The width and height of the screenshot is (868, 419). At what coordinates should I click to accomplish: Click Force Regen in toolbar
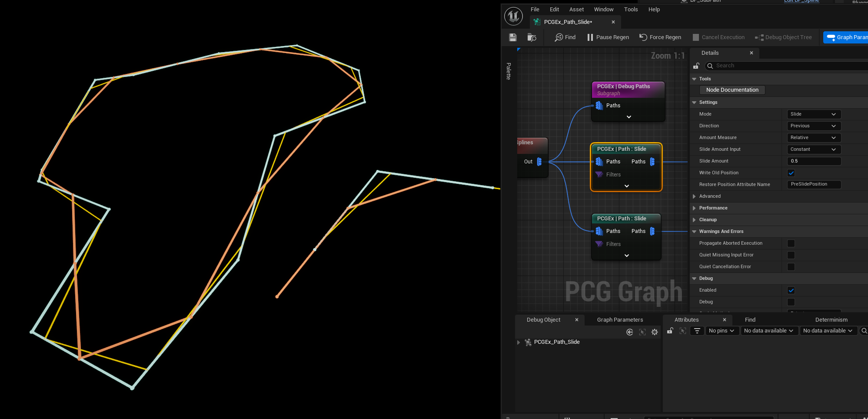[x=660, y=37]
